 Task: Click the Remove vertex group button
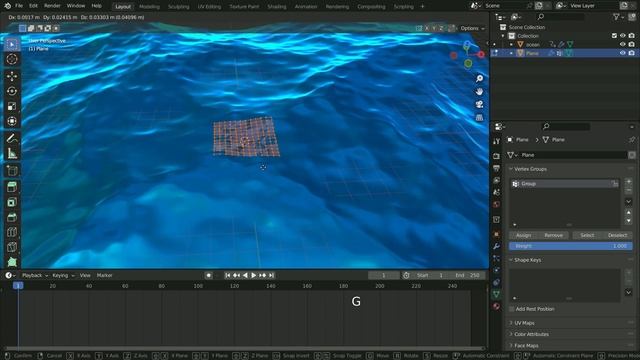[x=554, y=236]
